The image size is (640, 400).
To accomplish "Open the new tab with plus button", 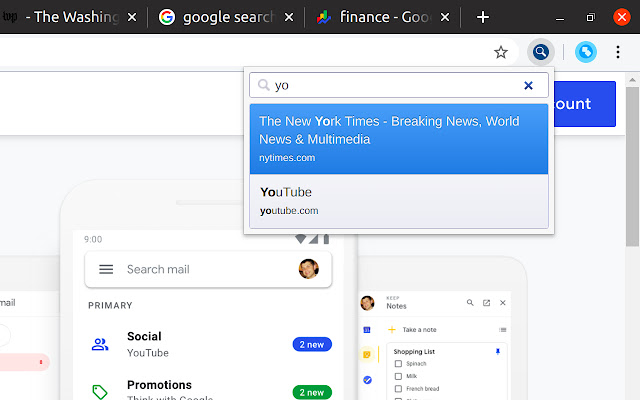I will (483, 17).
